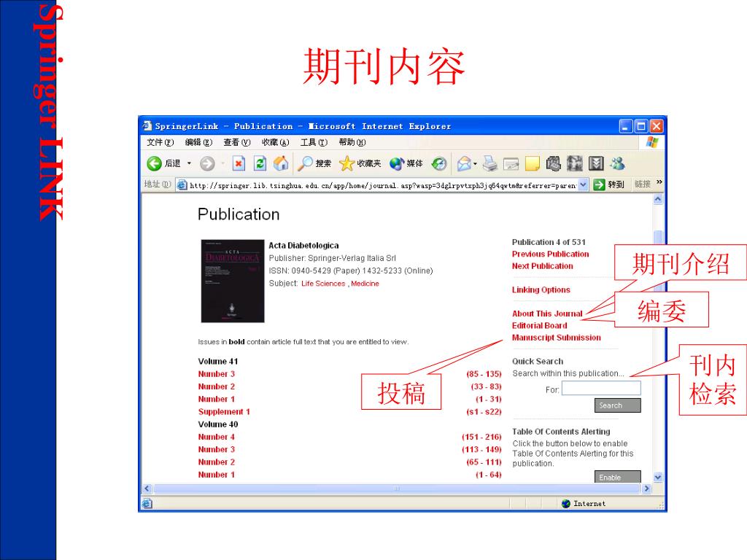This screenshot has height=560, width=747.
Task: Open the About This Journal link
Action: coord(547,314)
